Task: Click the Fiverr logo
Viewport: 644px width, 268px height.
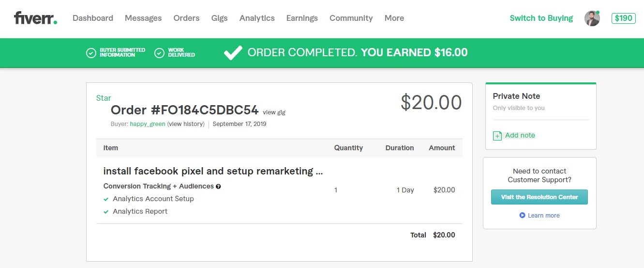Action: click(35, 18)
